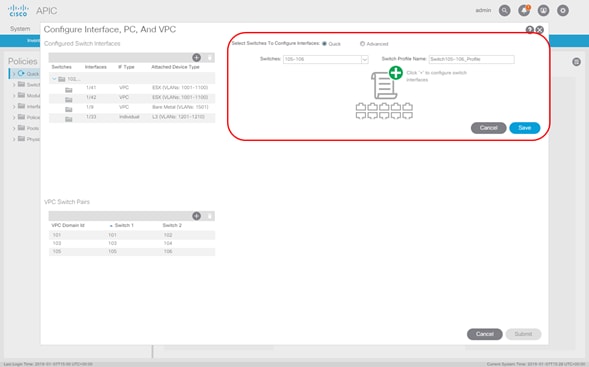Viewport: 589px width, 367px height.
Task: Add a configured switch interface with plus icon
Action: [196, 57]
